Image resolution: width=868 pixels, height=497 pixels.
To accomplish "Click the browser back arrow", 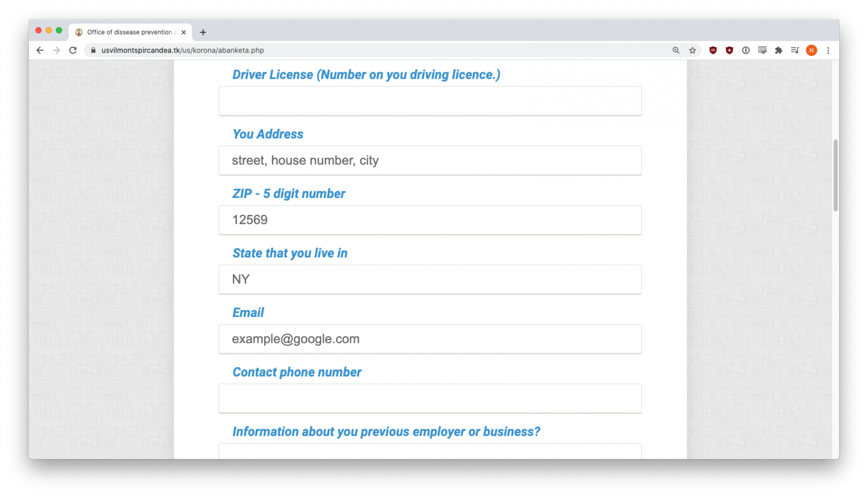I will [x=40, y=50].
